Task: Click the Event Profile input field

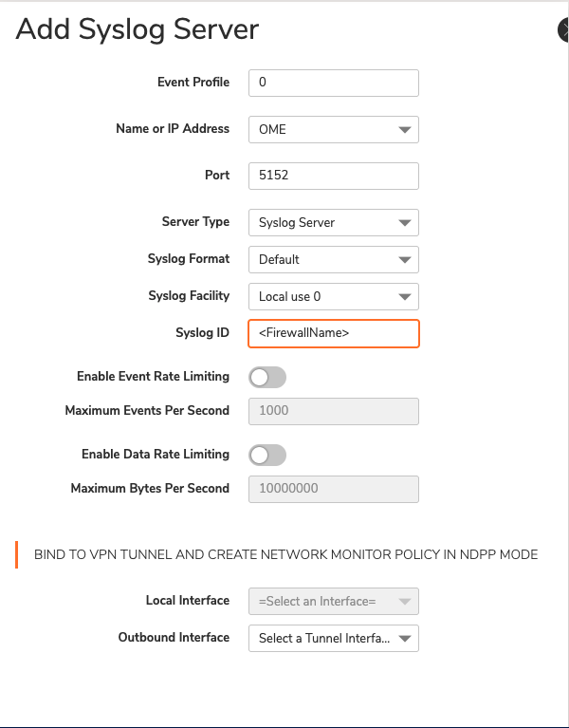Action: point(333,83)
